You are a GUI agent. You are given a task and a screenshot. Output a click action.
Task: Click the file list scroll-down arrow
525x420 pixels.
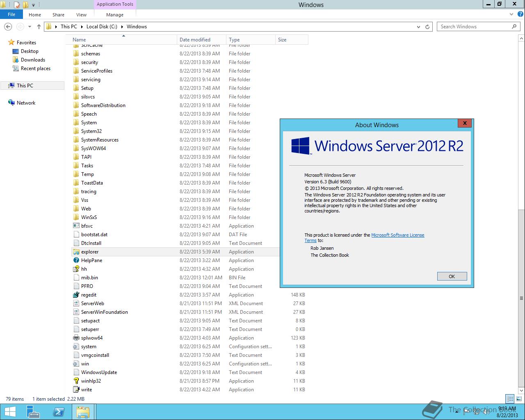521,390
